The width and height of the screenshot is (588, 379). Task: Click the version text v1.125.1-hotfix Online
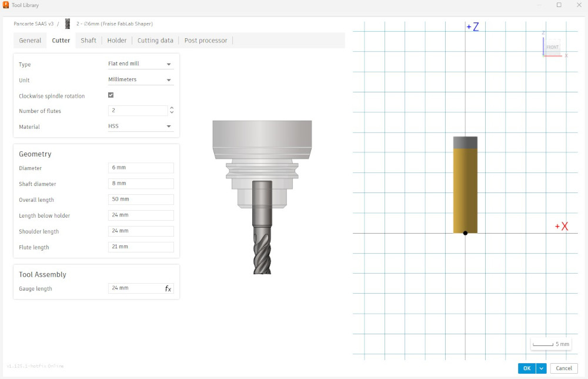(35, 366)
